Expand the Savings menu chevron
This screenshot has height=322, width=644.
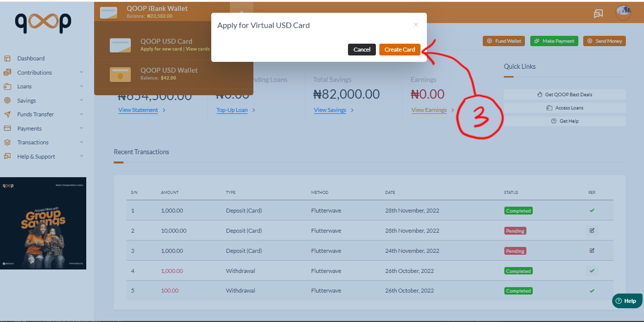[x=81, y=100]
